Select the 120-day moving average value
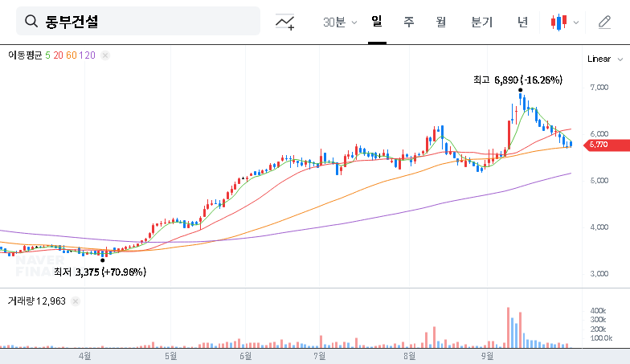 [87, 55]
